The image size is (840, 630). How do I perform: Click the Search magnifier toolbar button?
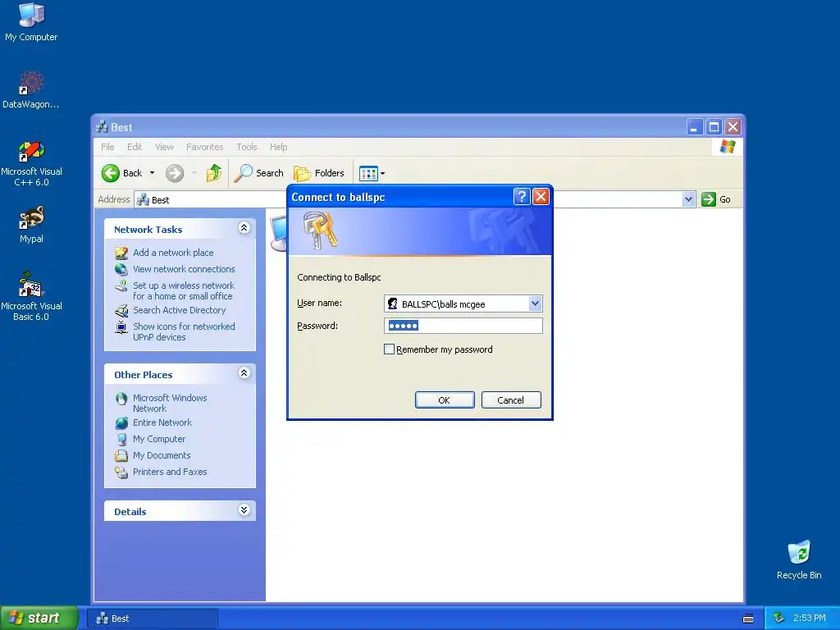click(x=243, y=173)
